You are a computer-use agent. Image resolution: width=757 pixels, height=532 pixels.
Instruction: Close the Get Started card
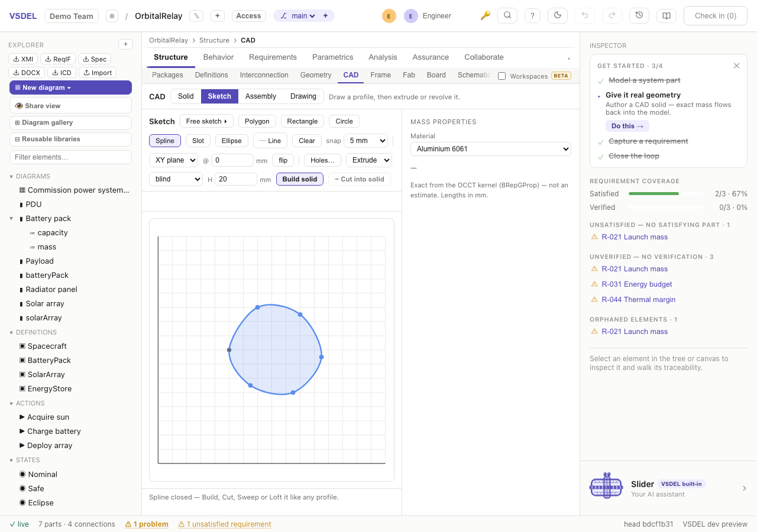736,66
